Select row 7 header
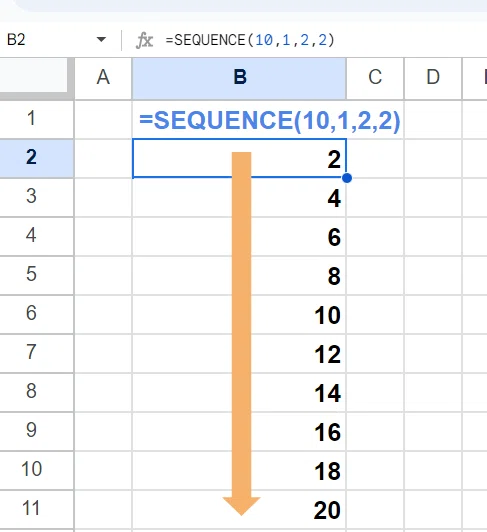The image size is (487, 532). tap(37, 353)
